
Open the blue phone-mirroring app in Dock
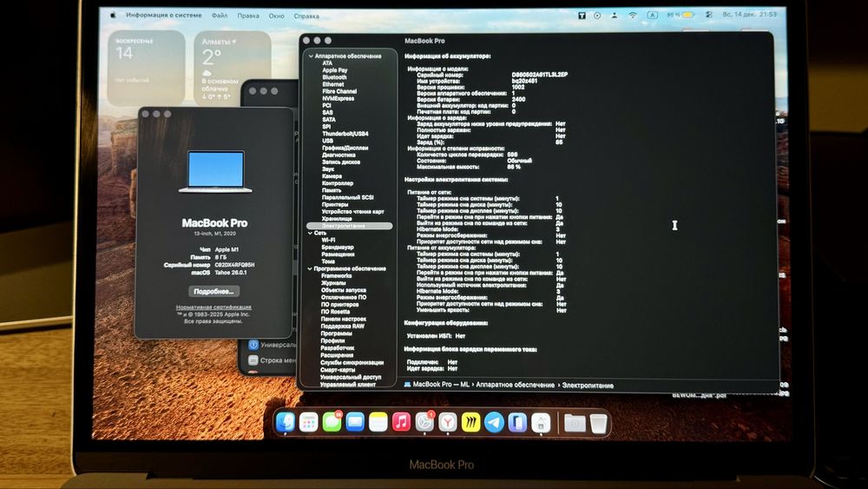[x=517, y=422]
